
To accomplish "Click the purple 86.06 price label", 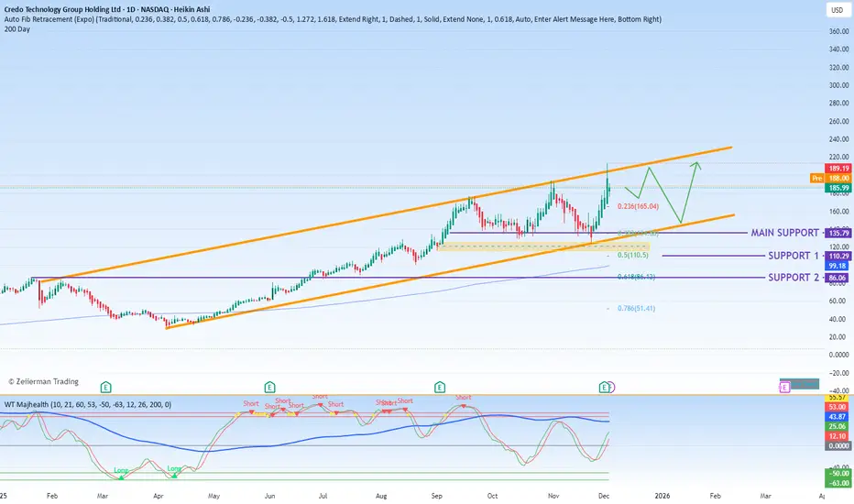I will click(x=838, y=278).
